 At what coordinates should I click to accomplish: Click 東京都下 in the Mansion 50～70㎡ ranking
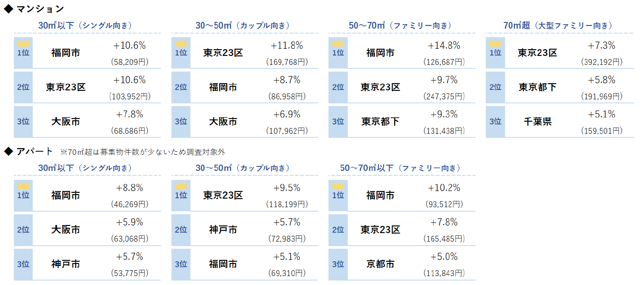coord(380,121)
